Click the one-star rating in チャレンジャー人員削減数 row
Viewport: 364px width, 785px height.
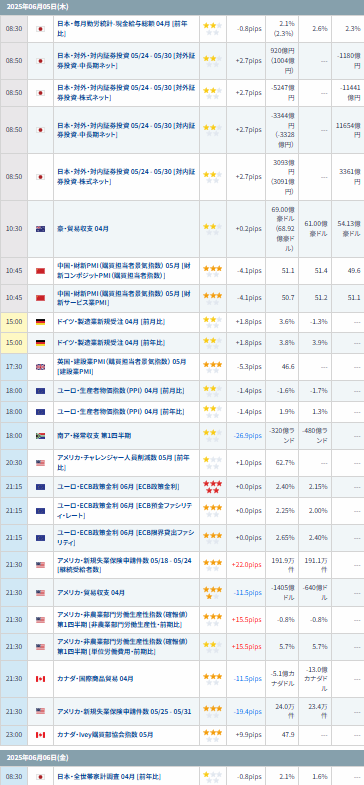coord(212,463)
